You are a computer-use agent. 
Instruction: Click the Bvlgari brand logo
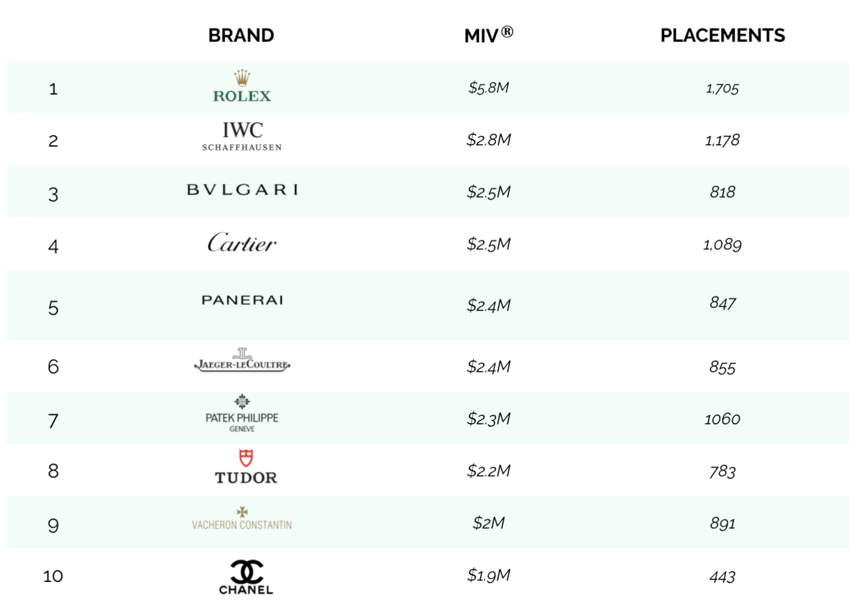click(x=242, y=190)
